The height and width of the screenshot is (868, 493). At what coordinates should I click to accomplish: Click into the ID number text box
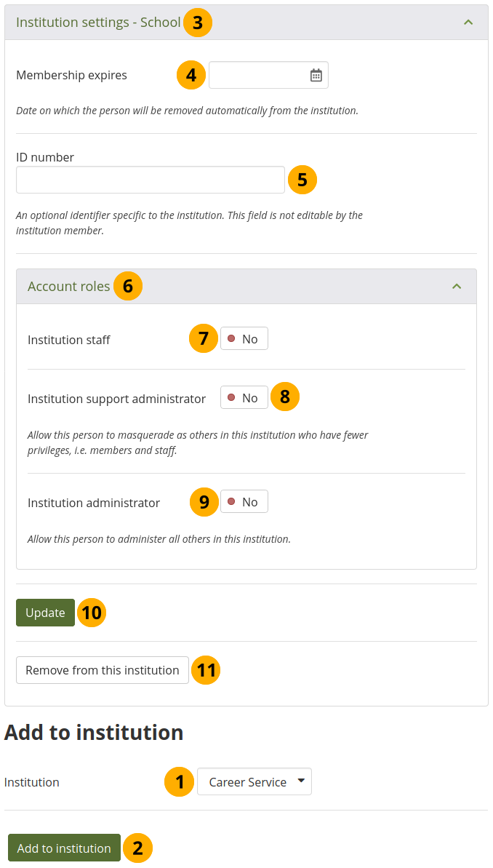150,180
